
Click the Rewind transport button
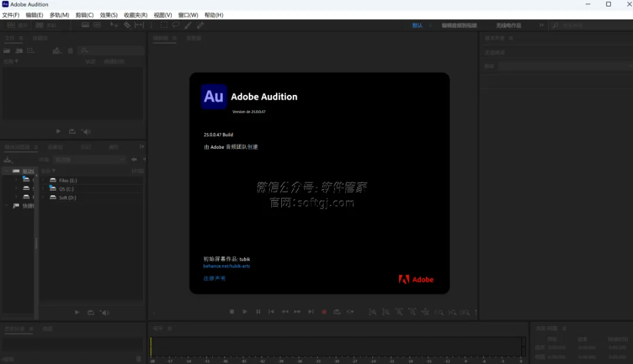pos(285,311)
